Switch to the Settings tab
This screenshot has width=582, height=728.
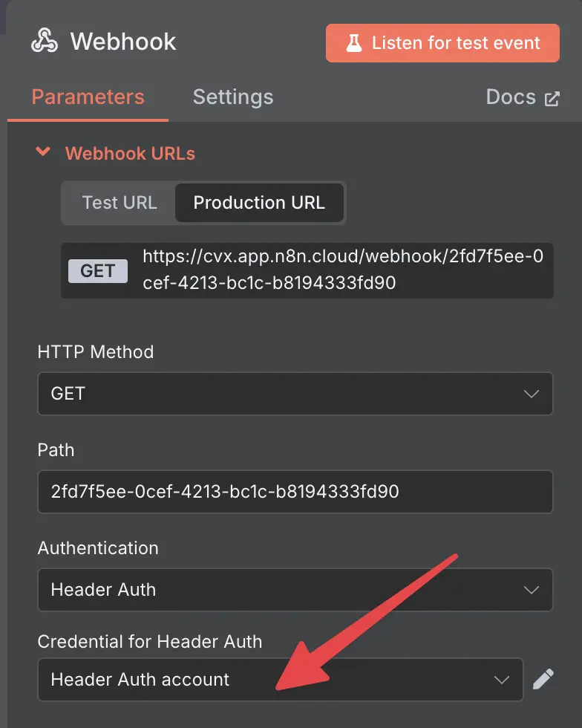(233, 97)
